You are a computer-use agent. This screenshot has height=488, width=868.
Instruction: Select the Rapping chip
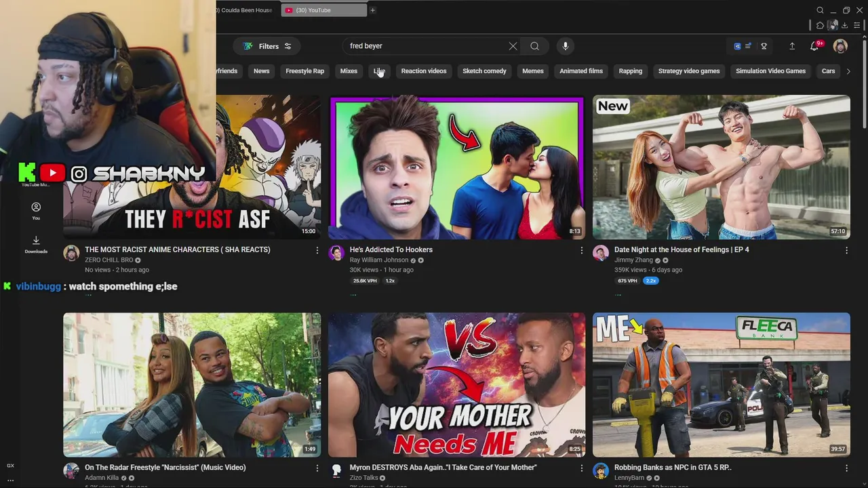point(630,71)
